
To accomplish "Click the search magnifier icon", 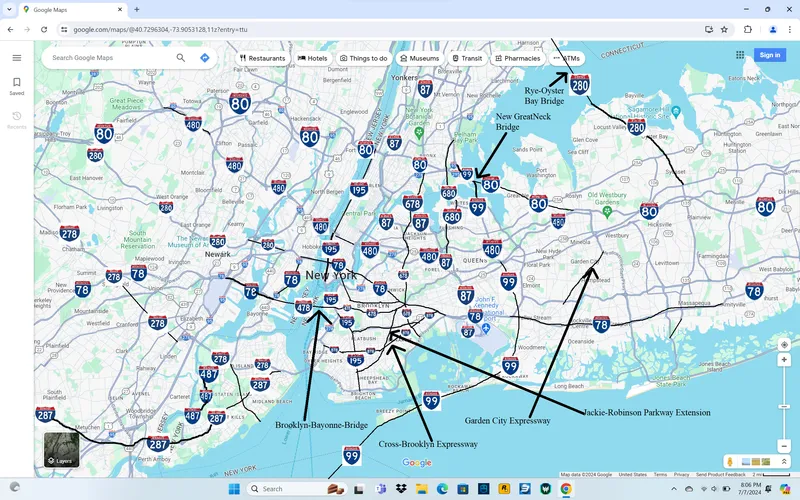I will pos(181,58).
